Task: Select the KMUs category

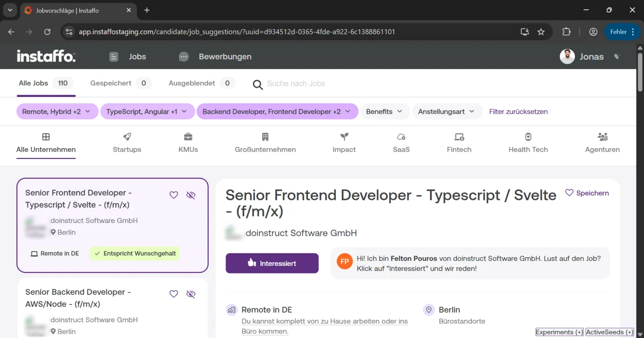Action: 188,143
